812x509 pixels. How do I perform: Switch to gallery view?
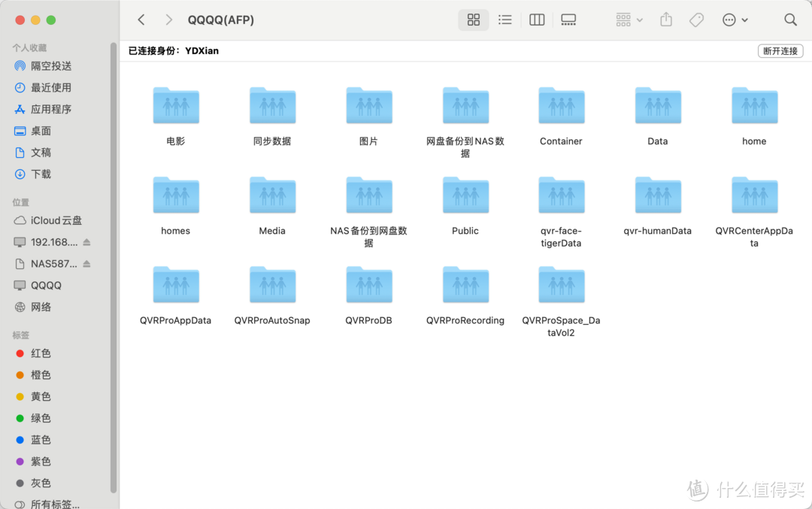pos(568,20)
